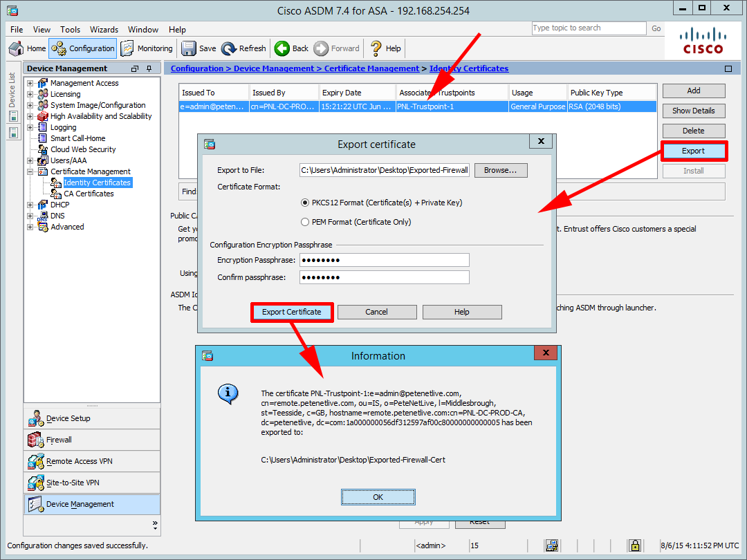The image size is (747, 560).
Task: Expand the DHCP tree node
Action: coord(30,205)
